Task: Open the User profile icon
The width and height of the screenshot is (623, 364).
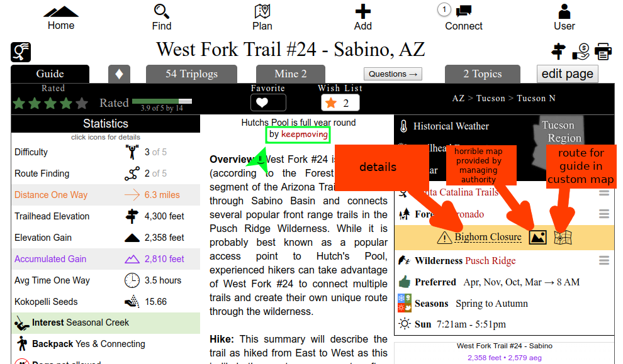Action: pos(564,11)
